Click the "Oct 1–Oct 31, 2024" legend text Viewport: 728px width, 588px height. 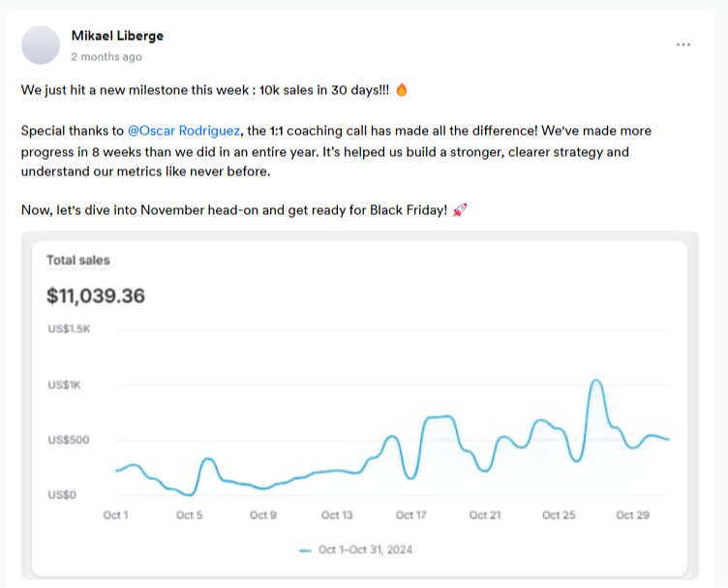[x=365, y=549]
